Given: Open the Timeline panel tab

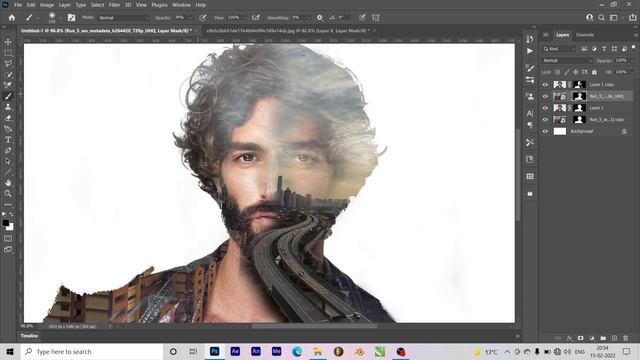Looking at the screenshot, I should tap(29, 336).
